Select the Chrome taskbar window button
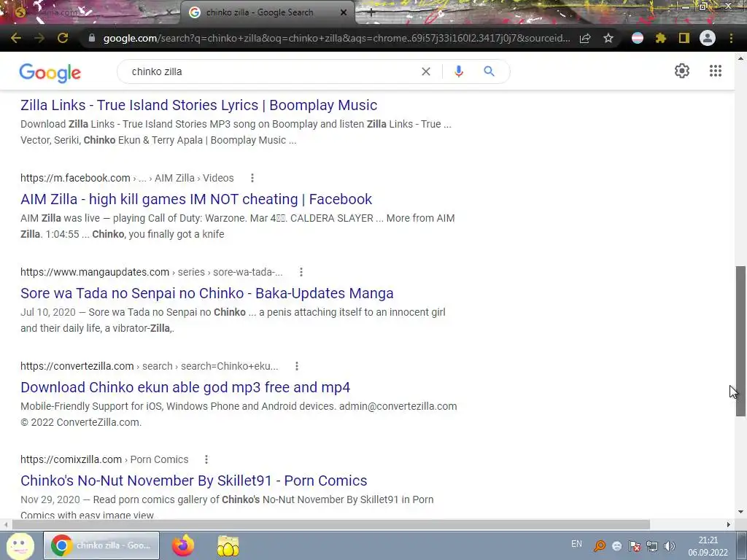This screenshot has height=560, width=747. pos(101,545)
